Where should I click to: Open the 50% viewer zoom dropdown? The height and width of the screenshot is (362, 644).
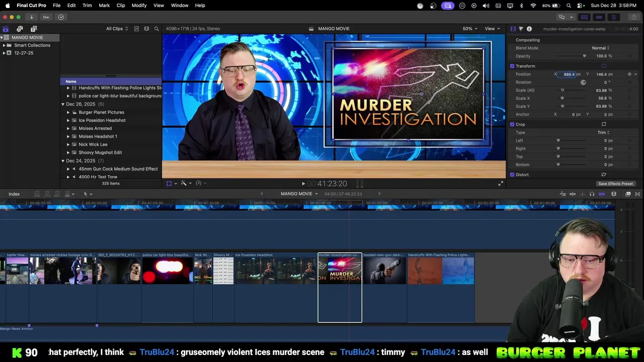pos(470,29)
